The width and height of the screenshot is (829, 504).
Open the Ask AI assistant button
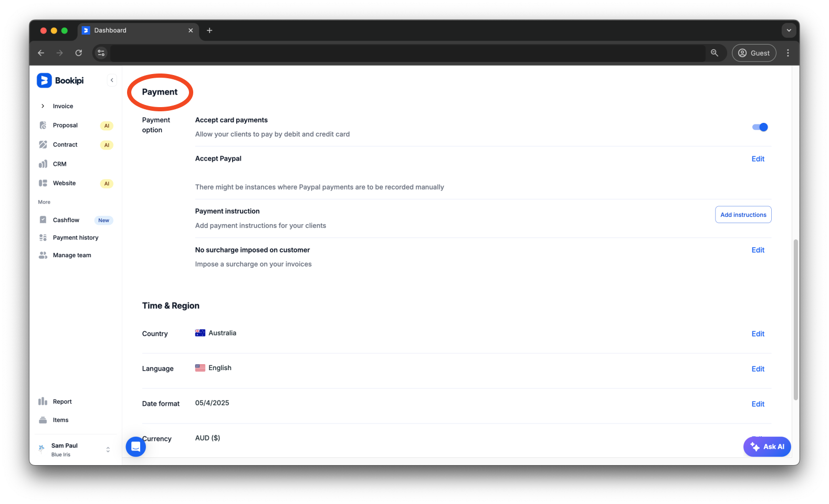tap(767, 447)
